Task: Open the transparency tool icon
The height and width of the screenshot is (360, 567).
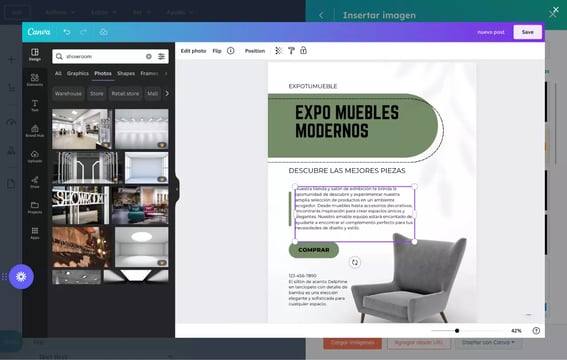Action: point(278,51)
